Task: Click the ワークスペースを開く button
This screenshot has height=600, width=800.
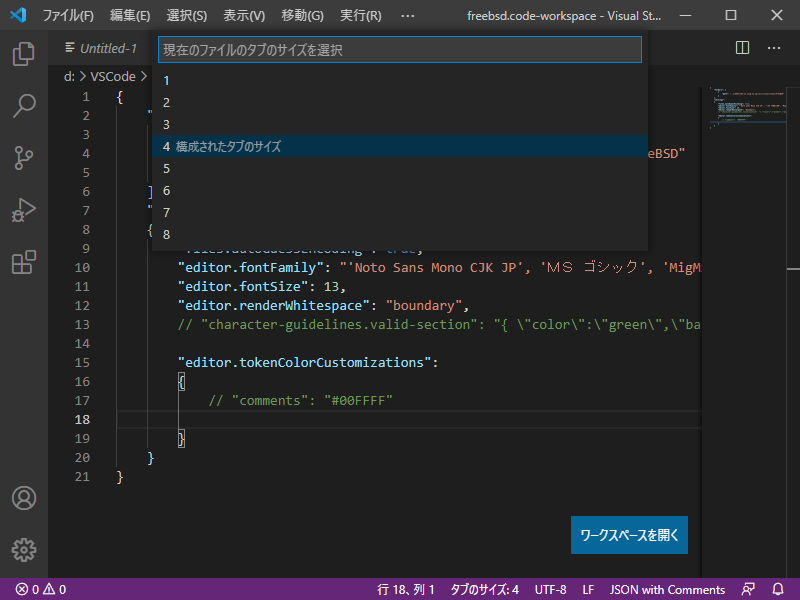Action: (x=629, y=535)
